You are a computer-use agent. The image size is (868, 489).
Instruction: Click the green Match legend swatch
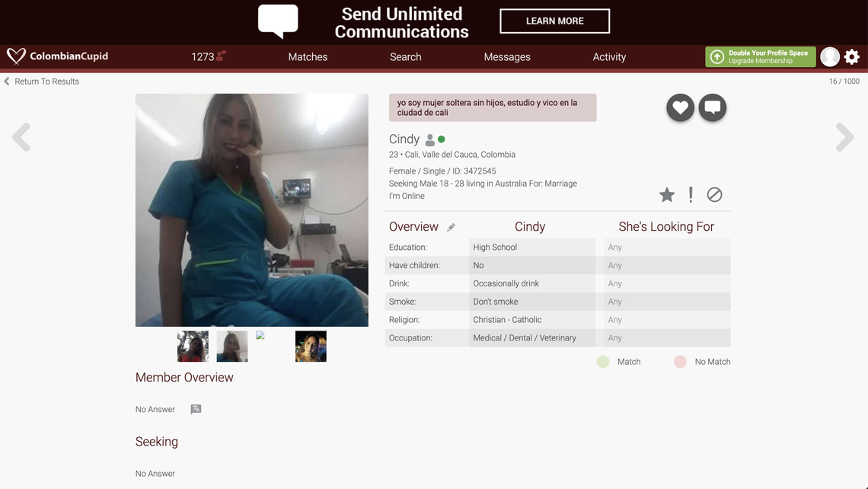coord(603,362)
